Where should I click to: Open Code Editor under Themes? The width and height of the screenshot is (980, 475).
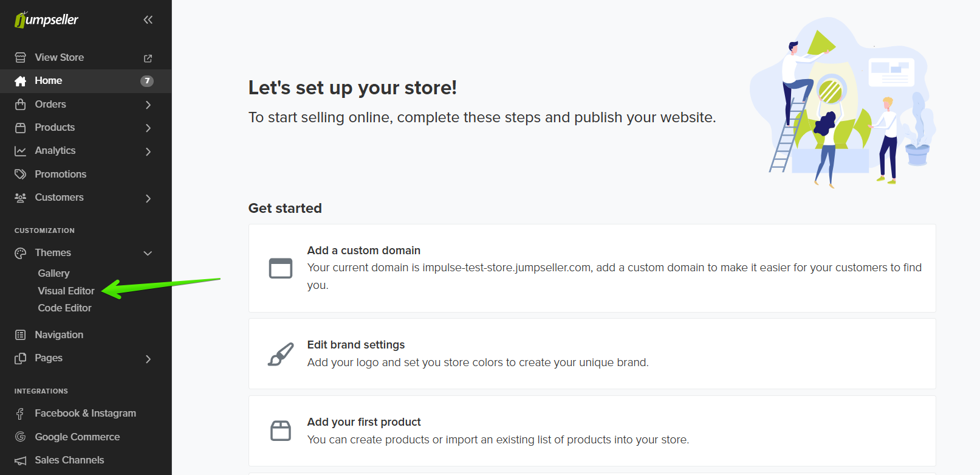(x=64, y=308)
